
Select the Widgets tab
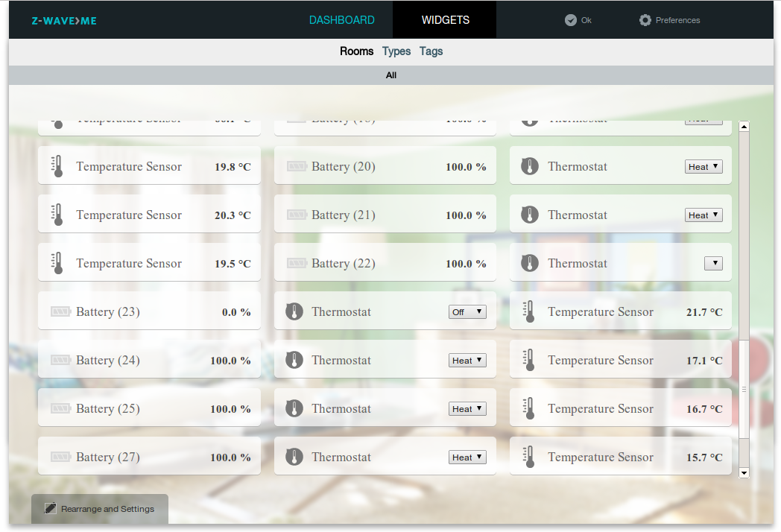click(446, 20)
